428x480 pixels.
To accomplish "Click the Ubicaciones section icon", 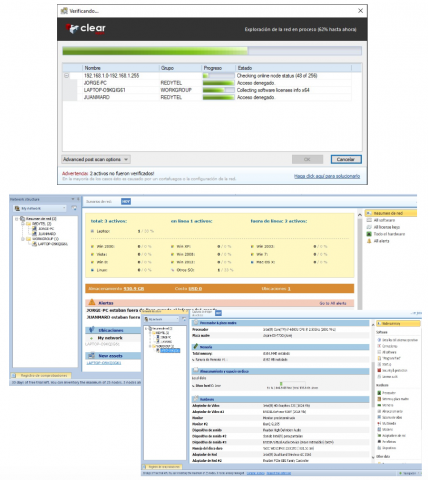I will click(x=91, y=330).
